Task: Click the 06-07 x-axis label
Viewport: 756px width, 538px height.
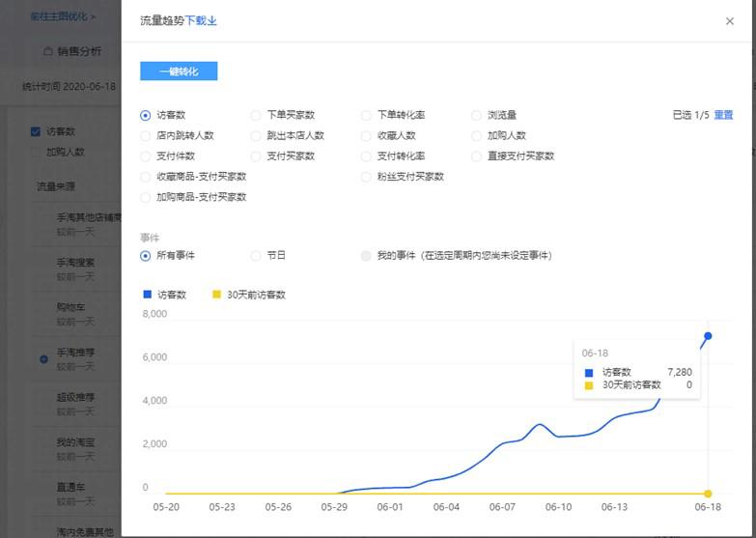Action: tap(502, 507)
